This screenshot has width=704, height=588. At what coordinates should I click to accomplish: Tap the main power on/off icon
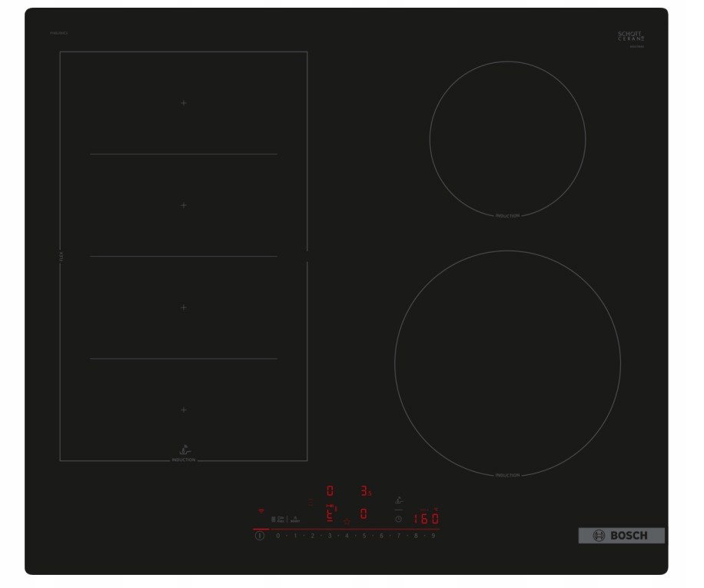pos(260,536)
